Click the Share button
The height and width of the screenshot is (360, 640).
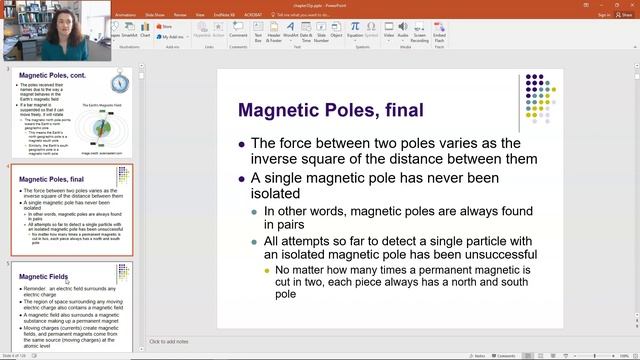(624, 15)
